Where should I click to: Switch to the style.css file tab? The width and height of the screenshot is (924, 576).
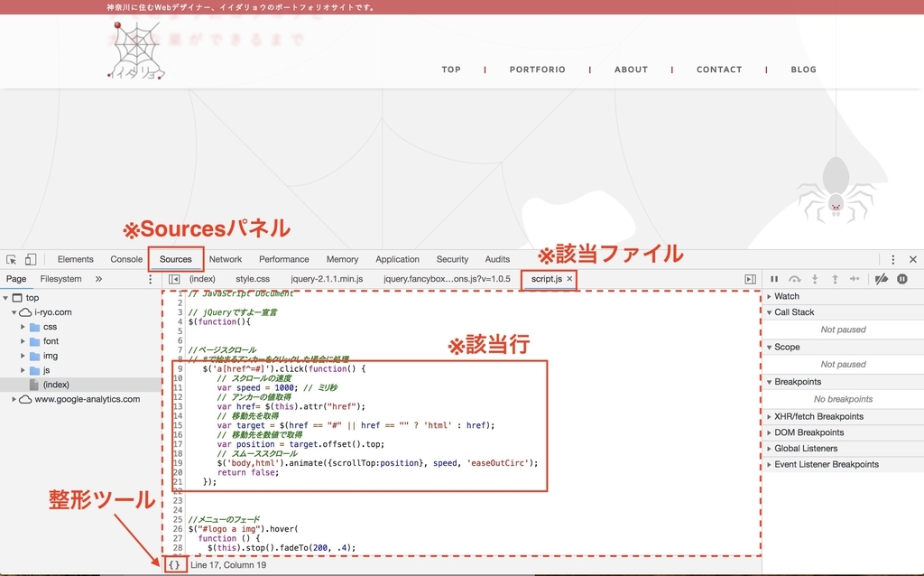pos(253,279)
